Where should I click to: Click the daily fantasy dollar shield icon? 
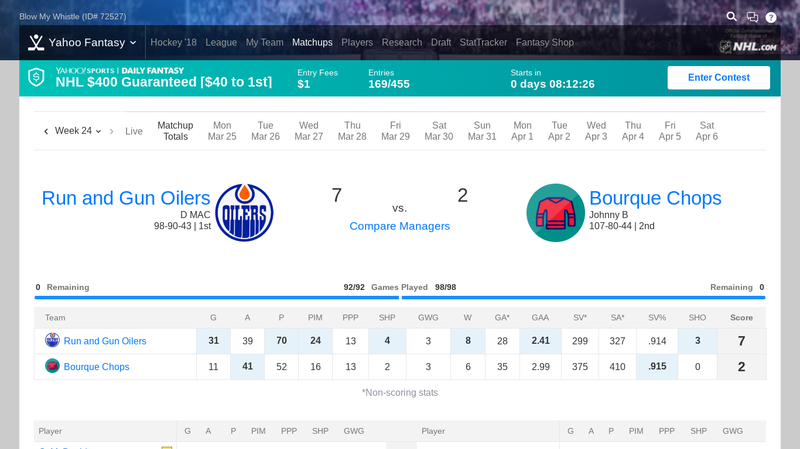point(36,78)
